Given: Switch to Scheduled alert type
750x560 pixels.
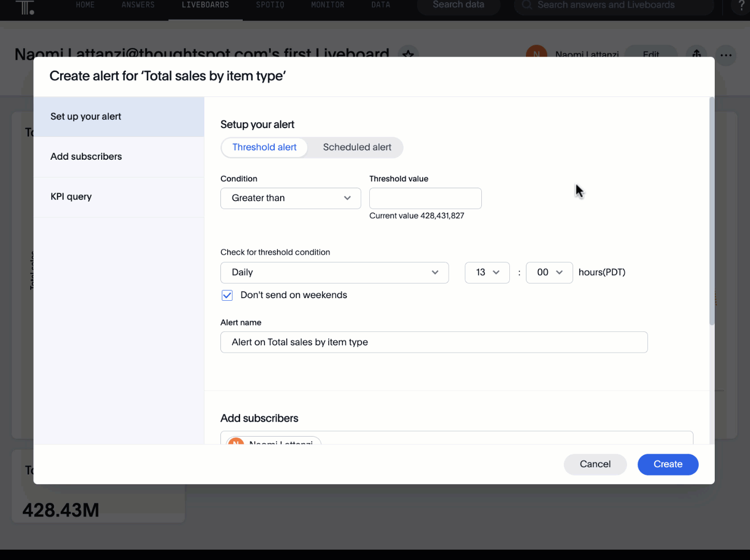Looking at the screenshot, I should point(357,147).
